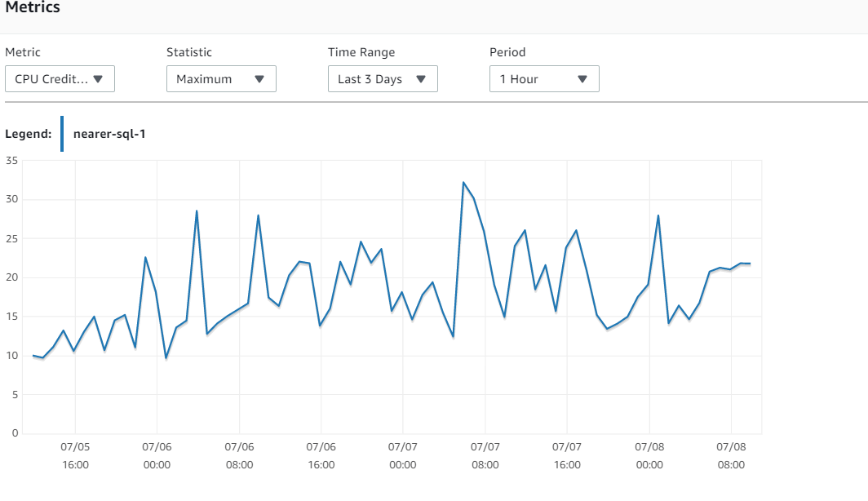Click the blue legend color bar
The height and width of the screenshot is (501, 868).
pos(62,133)
